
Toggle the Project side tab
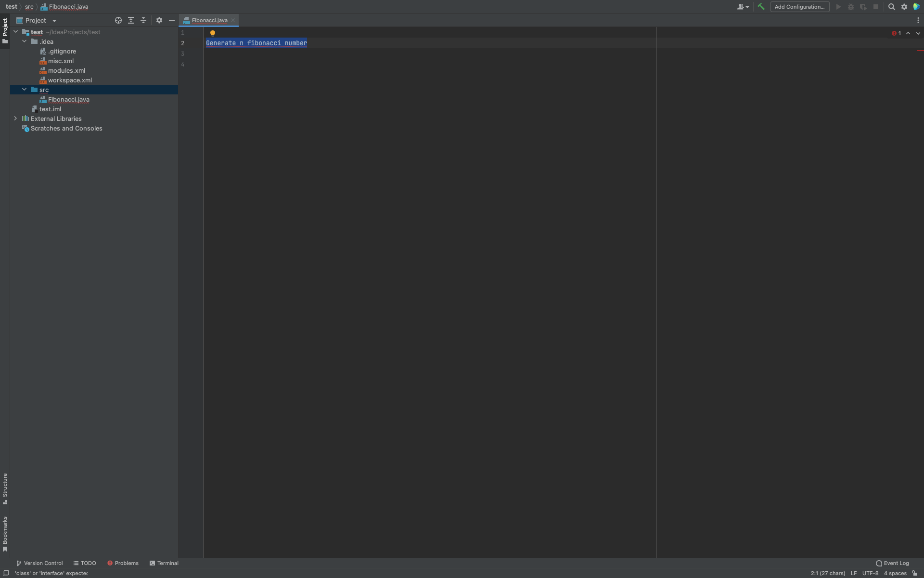[5, 31]
